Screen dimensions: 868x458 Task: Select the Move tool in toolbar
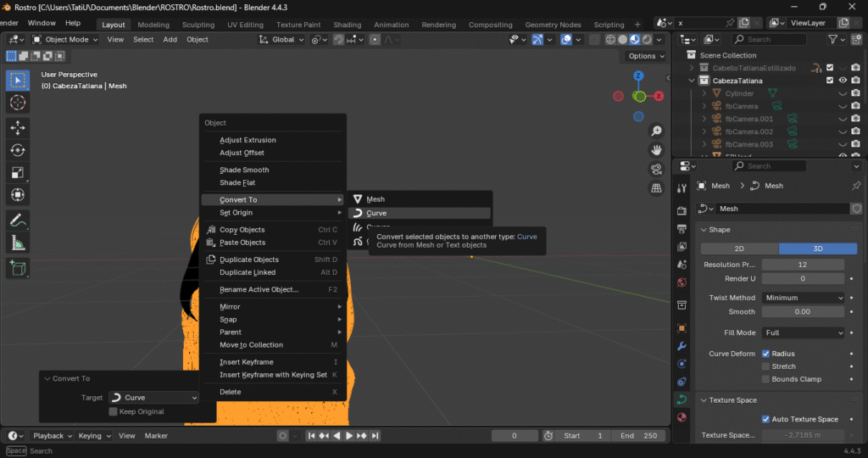click(x=18, y=127)
